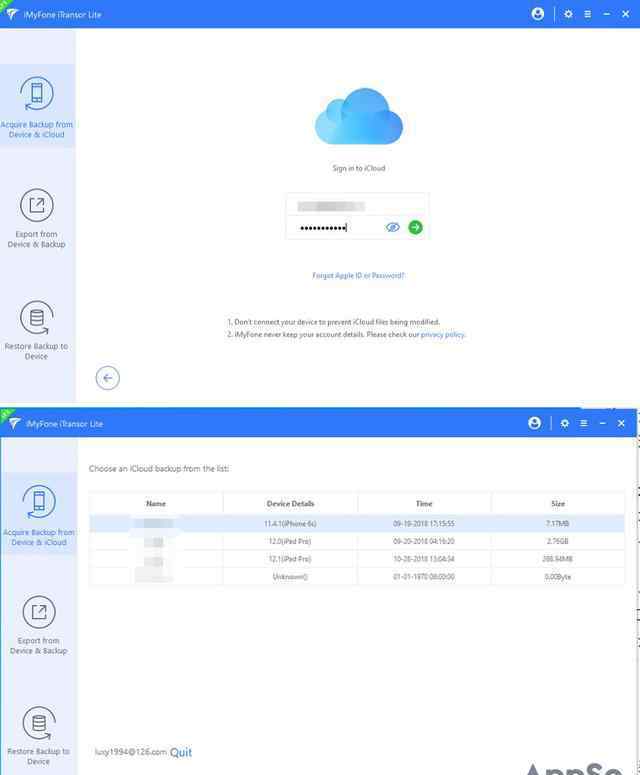Open Forgot Apple ID or Password link
640x775 pixels.
click(358, 275)
